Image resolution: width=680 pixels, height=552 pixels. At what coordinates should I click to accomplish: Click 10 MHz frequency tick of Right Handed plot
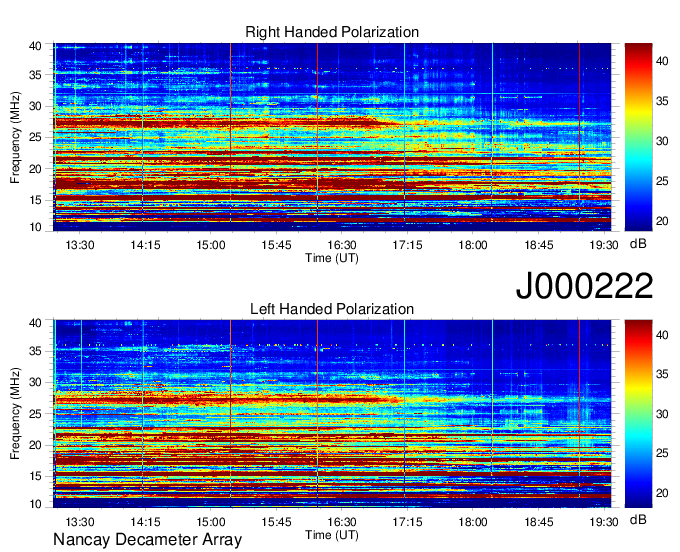tap(35, 227)
